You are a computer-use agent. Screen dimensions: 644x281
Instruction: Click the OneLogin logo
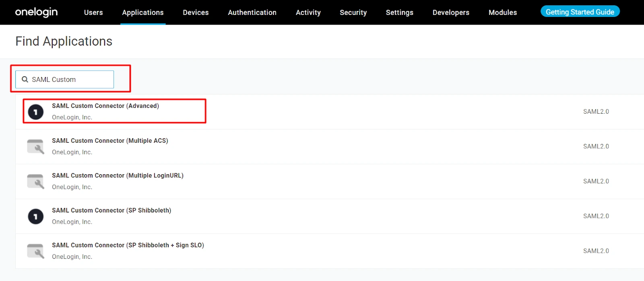pyautogui.click(x=36, y=12)
